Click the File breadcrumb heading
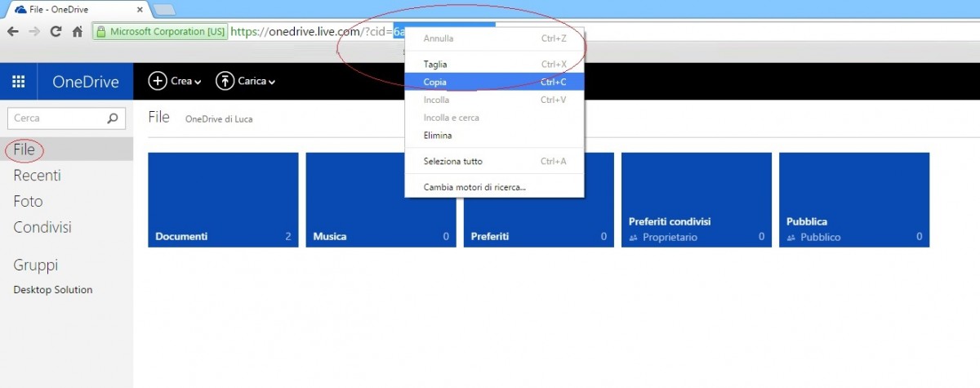 (x=159, y=118)
